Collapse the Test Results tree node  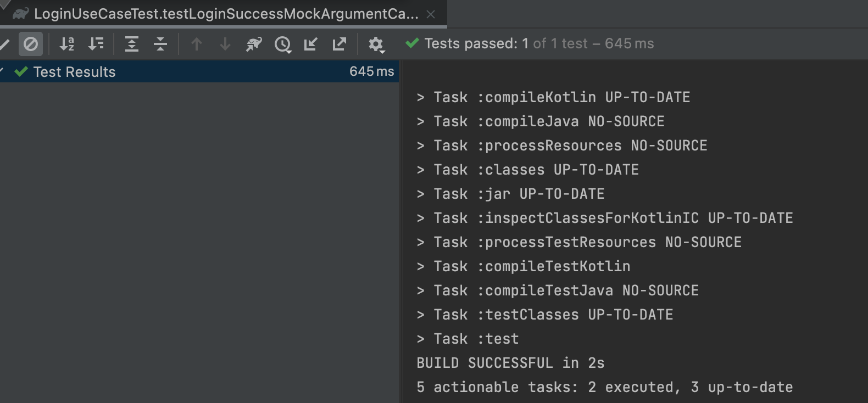[2, 71]
